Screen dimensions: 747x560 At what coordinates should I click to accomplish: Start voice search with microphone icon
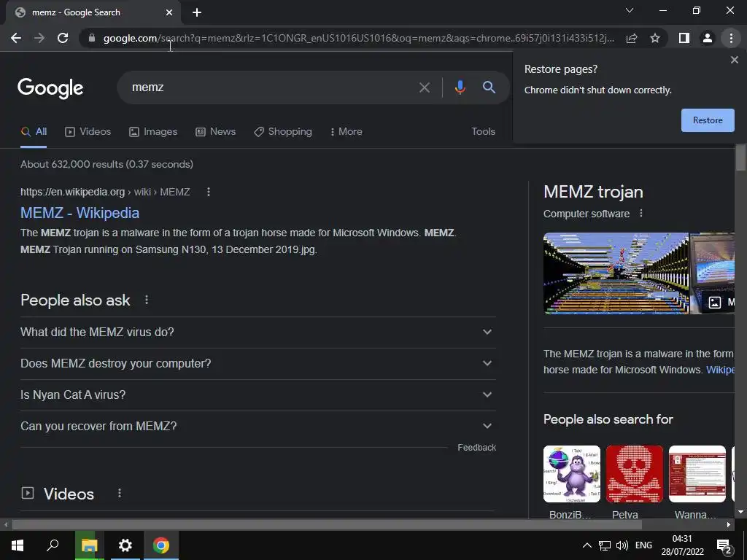[460, 87]
